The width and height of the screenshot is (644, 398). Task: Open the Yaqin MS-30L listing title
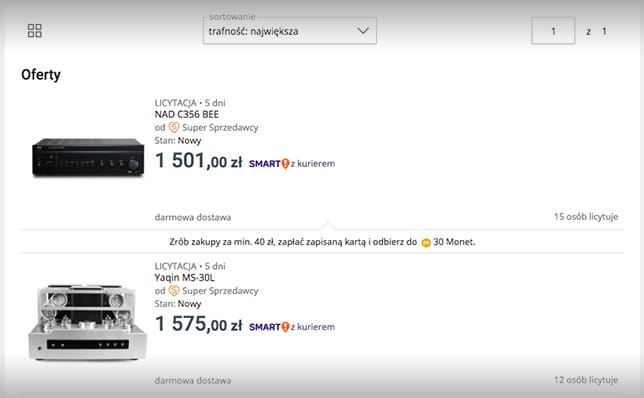tap(184, 278)
